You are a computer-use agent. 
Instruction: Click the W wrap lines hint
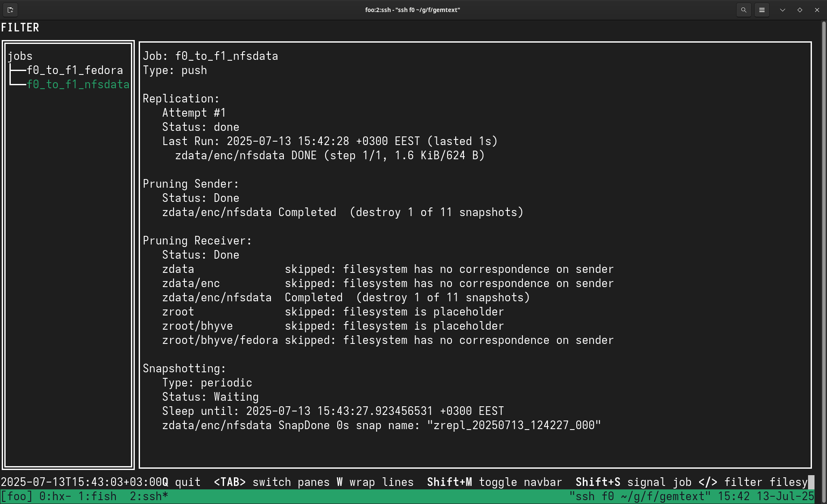(375, 482)
